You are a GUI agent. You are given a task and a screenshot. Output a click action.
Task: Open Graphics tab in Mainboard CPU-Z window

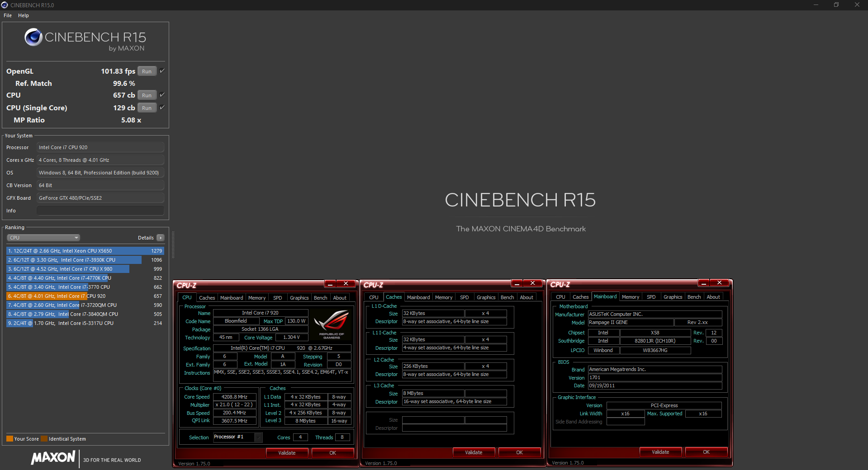pyautogui.click(x=673, y=297)
